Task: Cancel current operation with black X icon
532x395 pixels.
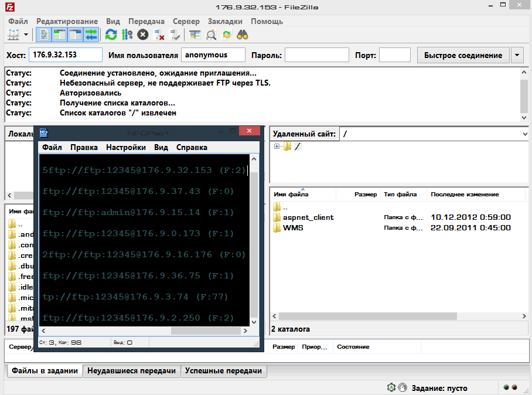Action: pyautogui.click(x=142, y=35)
